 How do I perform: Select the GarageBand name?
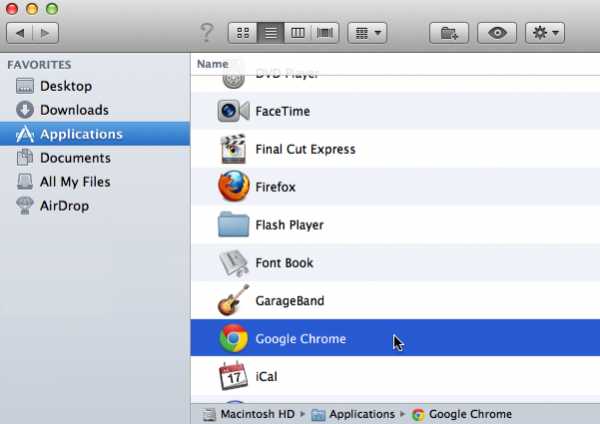pyautogui.click(x=290, y=301)
